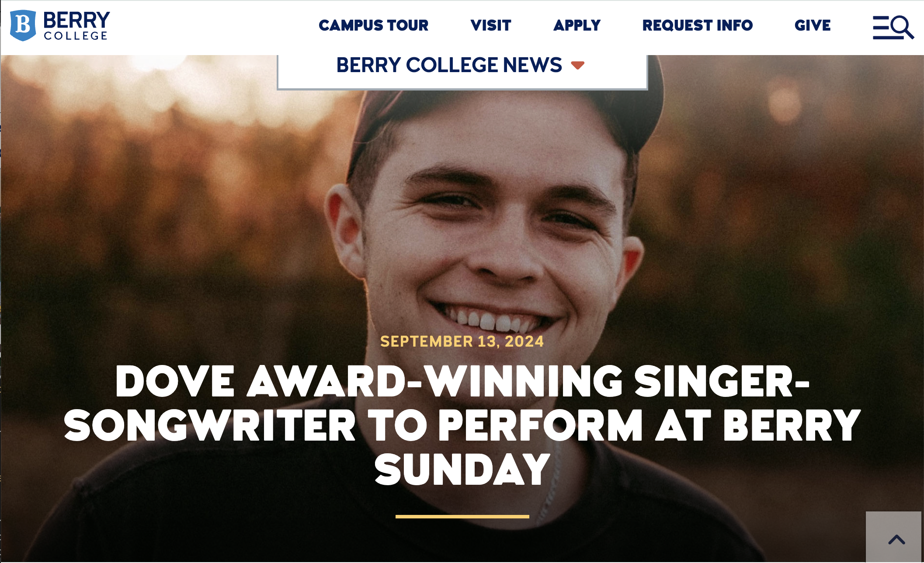Click the September 13, 2024 date label
Image resolution: width=924 pixels, height=563 pixels.
click(x=462, y=341)
